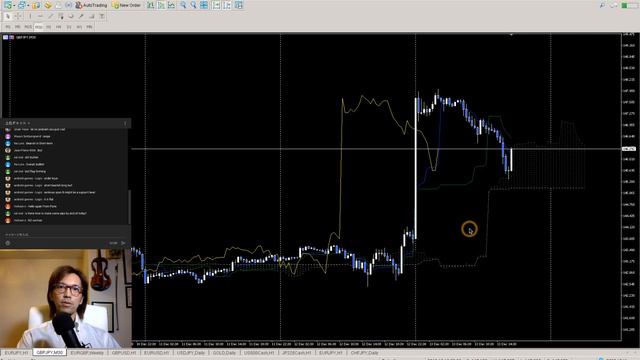Image resolution: width=640 pixels, height=360 pixels.
Task: Toggle chart shift from right border
Action: tap(227, 5)
